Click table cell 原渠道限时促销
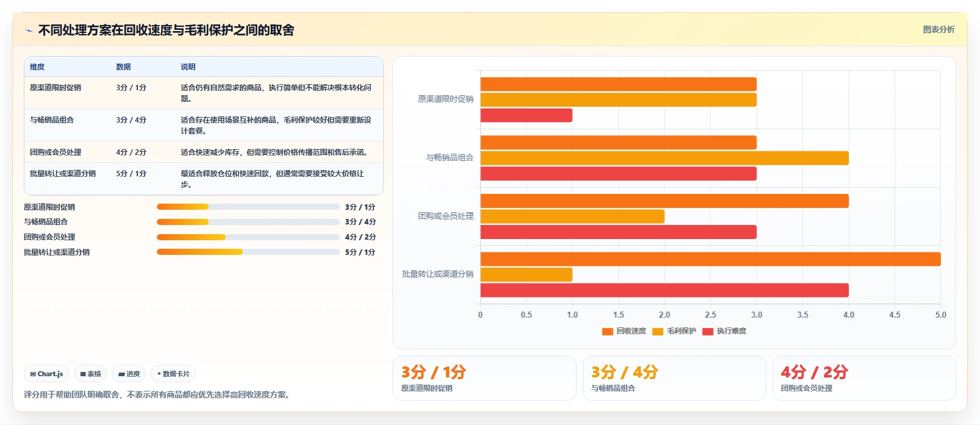The image size is (980, 425). [x=56, y=88]
